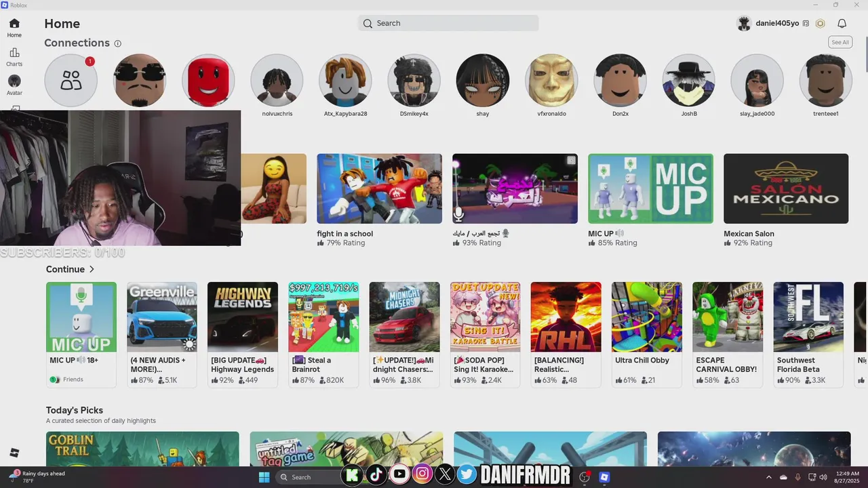
Task: Click the daniel405yo username
Action: coord(777,23)
